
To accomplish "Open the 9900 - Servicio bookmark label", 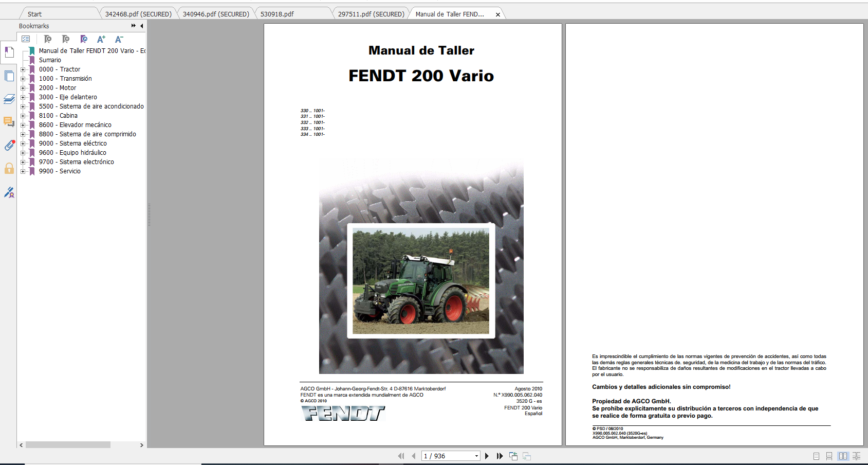I will (60, 171).
